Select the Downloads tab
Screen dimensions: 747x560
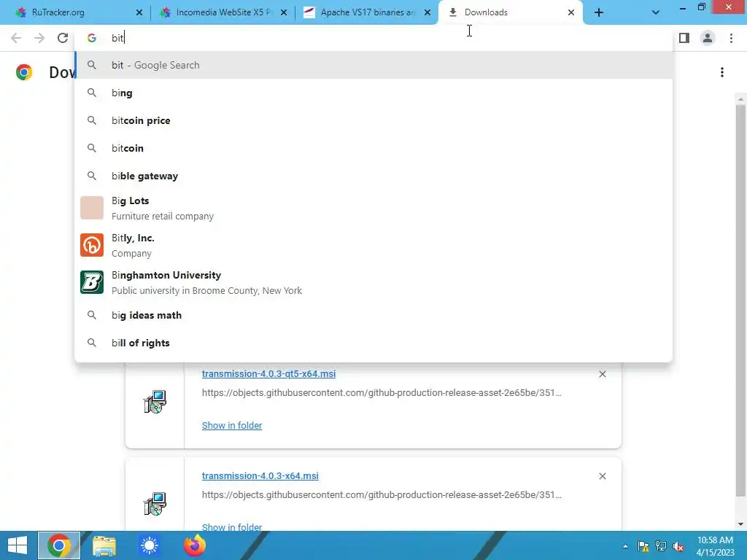(x=508, y=12)
